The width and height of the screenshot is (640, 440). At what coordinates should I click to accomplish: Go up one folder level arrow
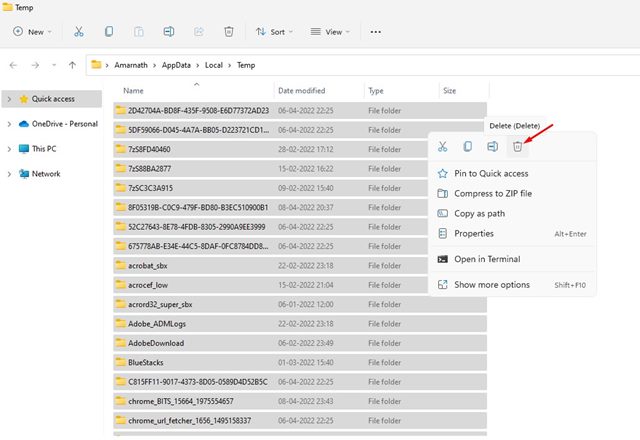[x=72, y=65]
